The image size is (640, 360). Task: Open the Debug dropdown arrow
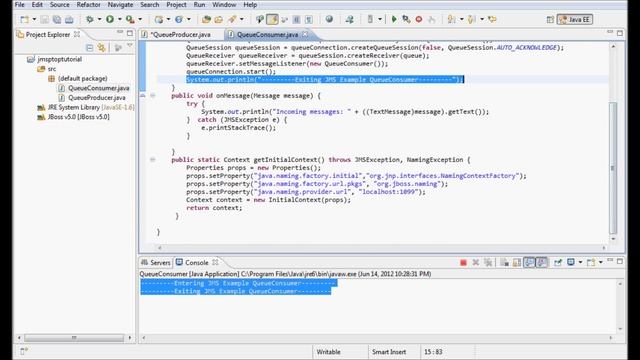click(99, 19)
